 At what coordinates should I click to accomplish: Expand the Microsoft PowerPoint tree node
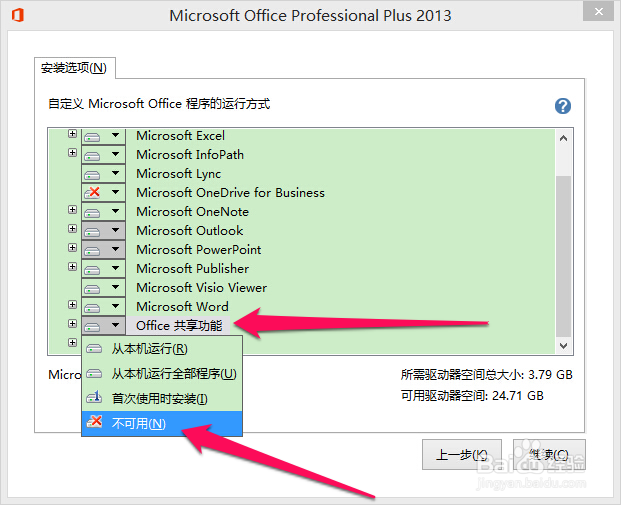pyautogui.click(x=72, y=248)
